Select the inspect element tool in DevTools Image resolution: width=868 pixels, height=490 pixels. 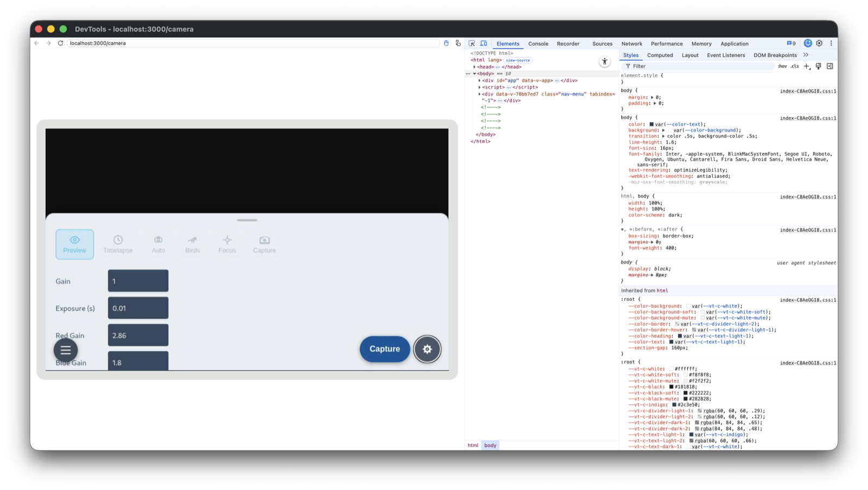(x=471, y=43)
